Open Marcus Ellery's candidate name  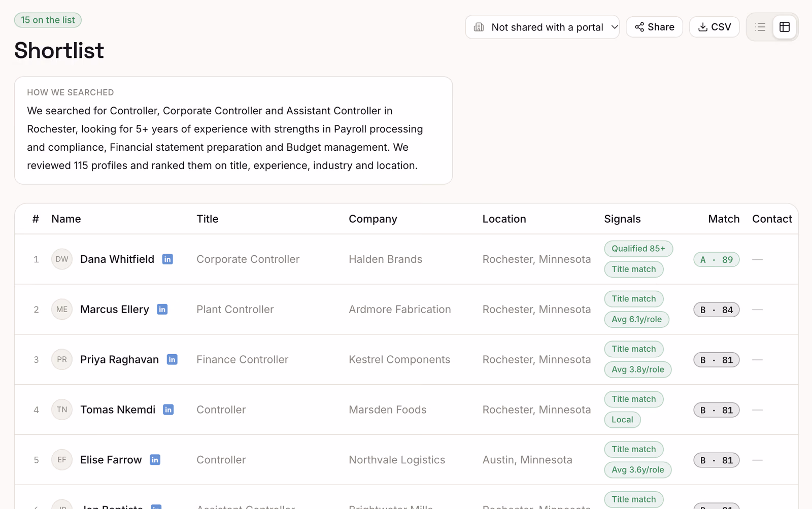115,310
